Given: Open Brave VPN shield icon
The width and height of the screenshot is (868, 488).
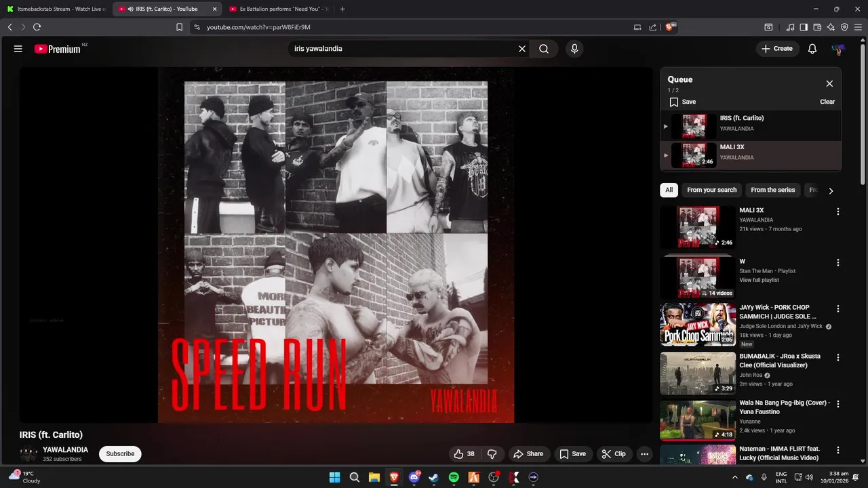Looking at the screenshot, I should click(x=844, y=27).
